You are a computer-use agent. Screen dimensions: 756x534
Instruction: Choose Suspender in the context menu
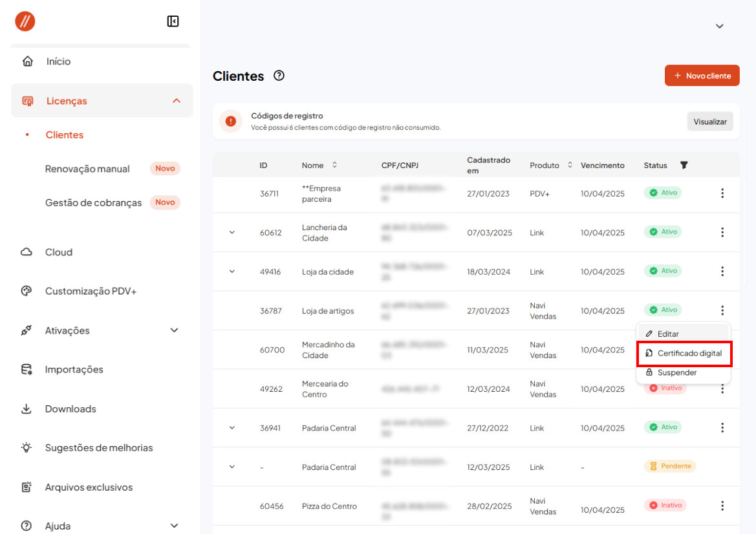tap(676, 372)
